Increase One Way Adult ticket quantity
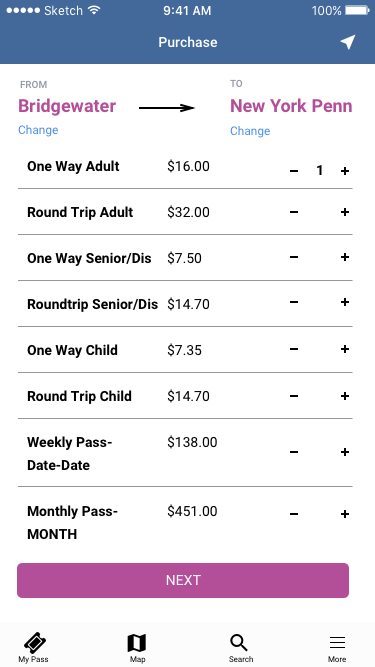This screenshot has width=375, height=667. (345, 171)
